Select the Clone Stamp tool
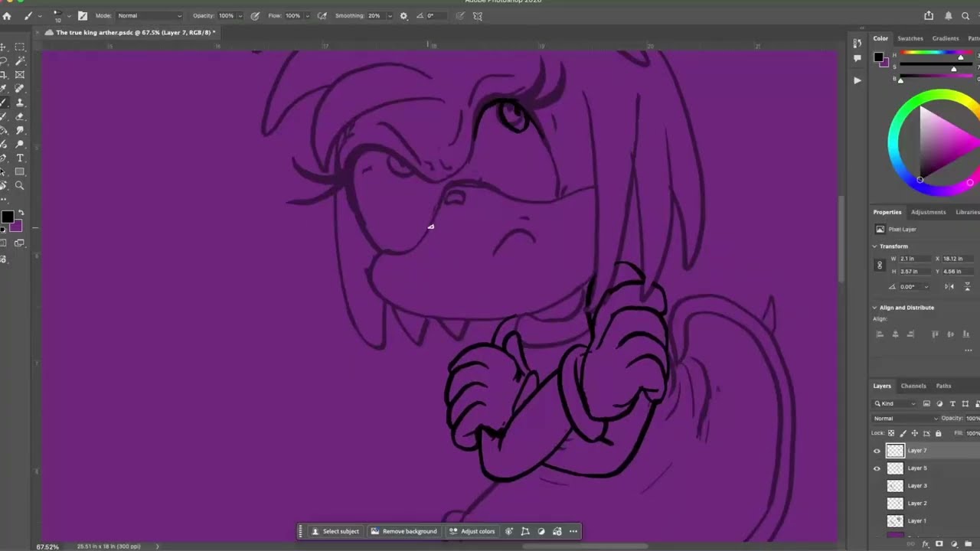This screenshot has width=980, height=551. [20, 102]
